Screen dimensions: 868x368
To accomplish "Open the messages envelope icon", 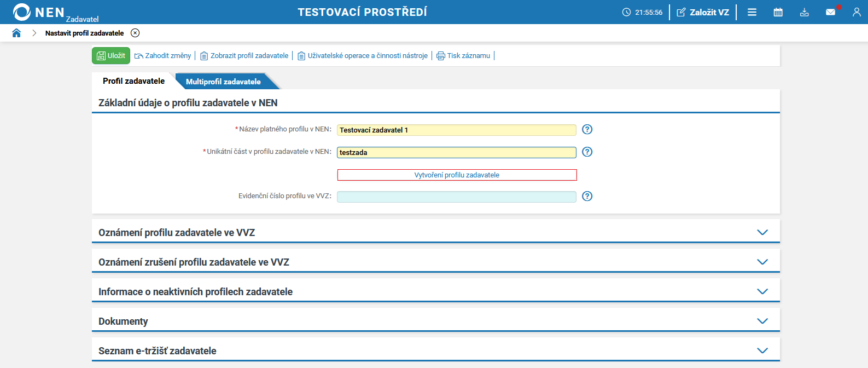I will click(x=830, y=12).
